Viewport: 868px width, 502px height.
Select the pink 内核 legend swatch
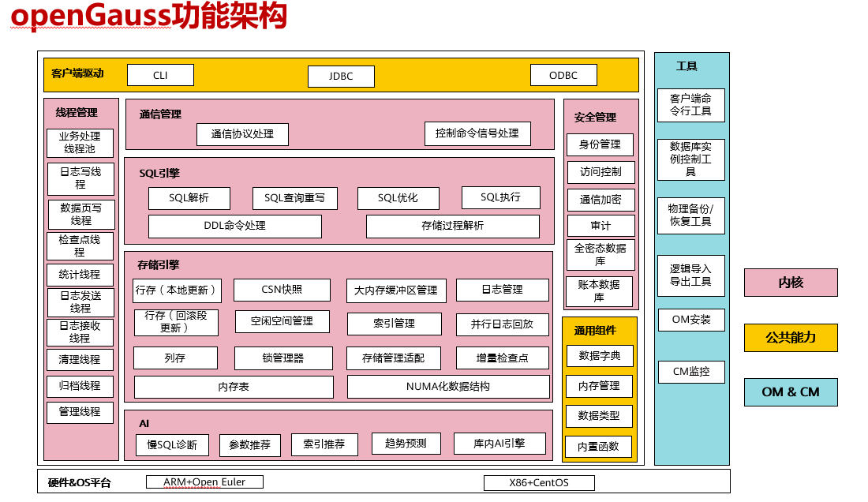pos(791,283)
